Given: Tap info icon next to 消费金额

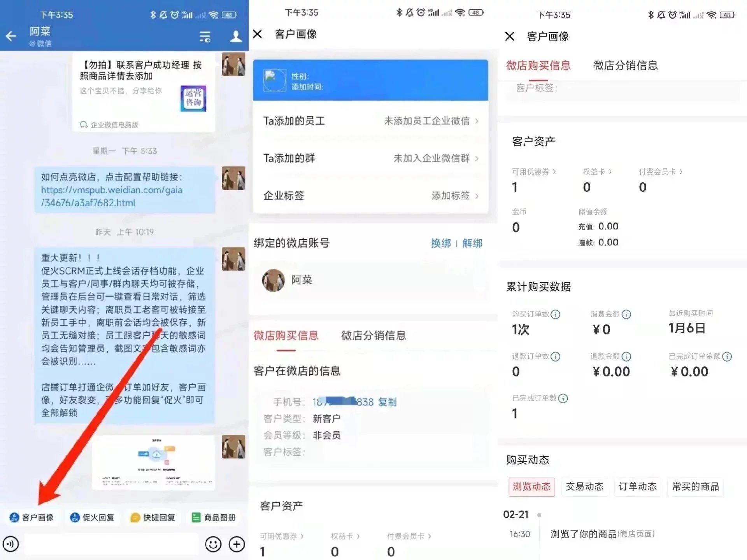Looking at the screenshot, I should (626, 314).
